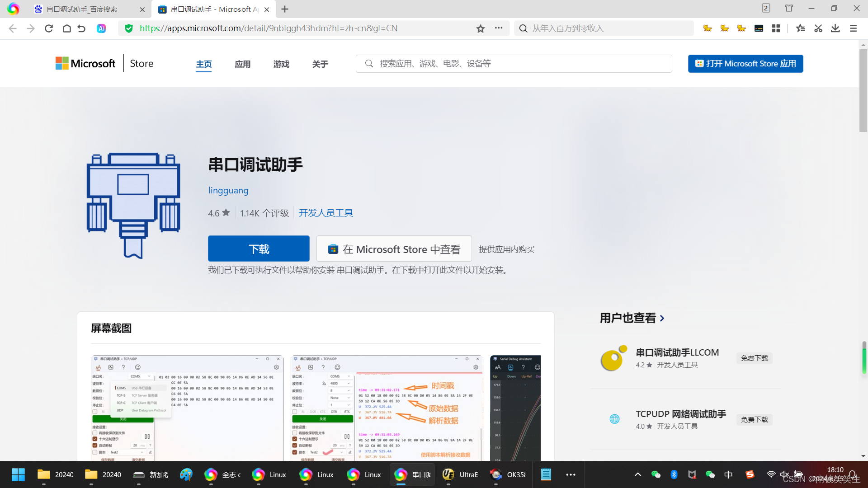Click the page vertical scrollbar thumb
The width and height of the screenshot is (868, 488).
tap(863, 90)
